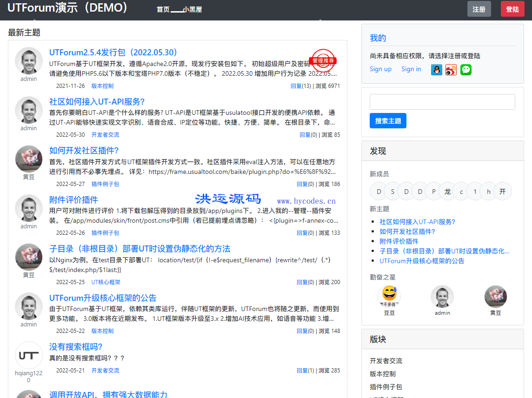Open admin avatar in 勤奋之星
The width and height of the screenshot is (532, 398).
pos(442,296)
